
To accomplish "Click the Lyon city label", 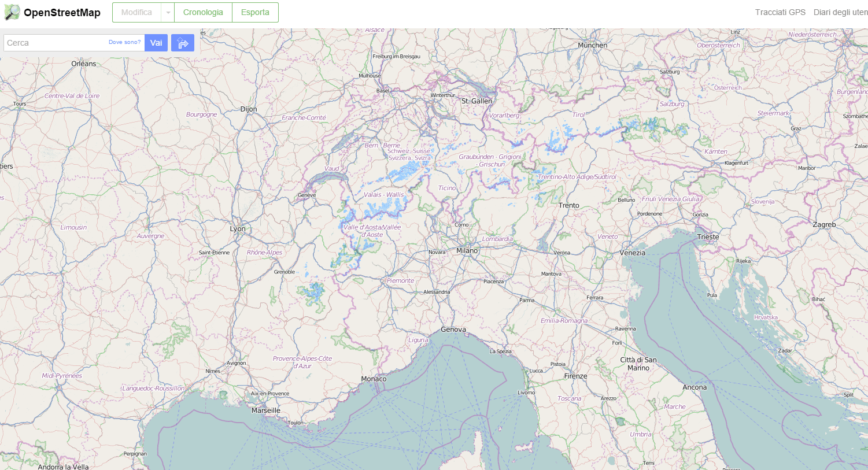I will click(238, 229).
